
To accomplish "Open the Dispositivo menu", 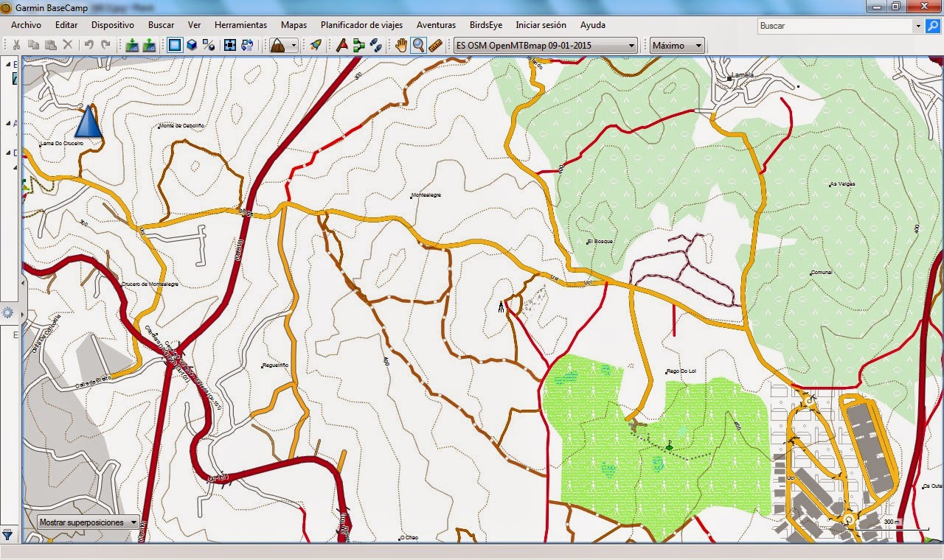I will pos(113,25).
